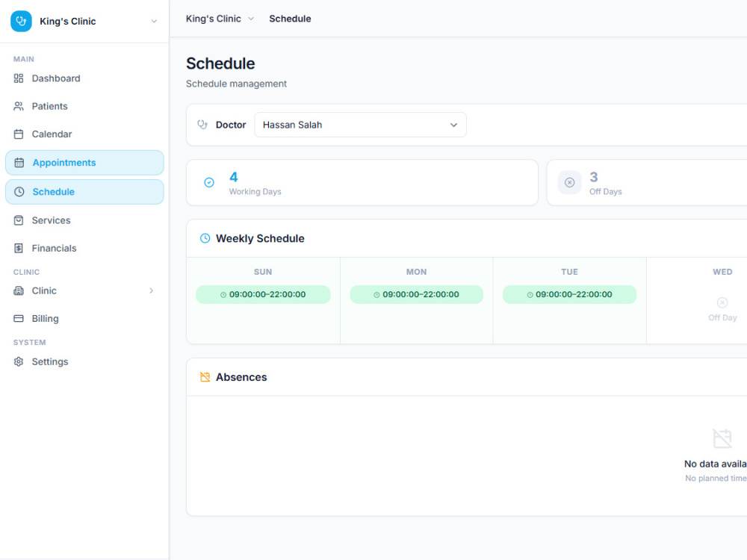Click the Calendar icon in the sidebar
Screen dimensions: 747x560
[19, 134]
